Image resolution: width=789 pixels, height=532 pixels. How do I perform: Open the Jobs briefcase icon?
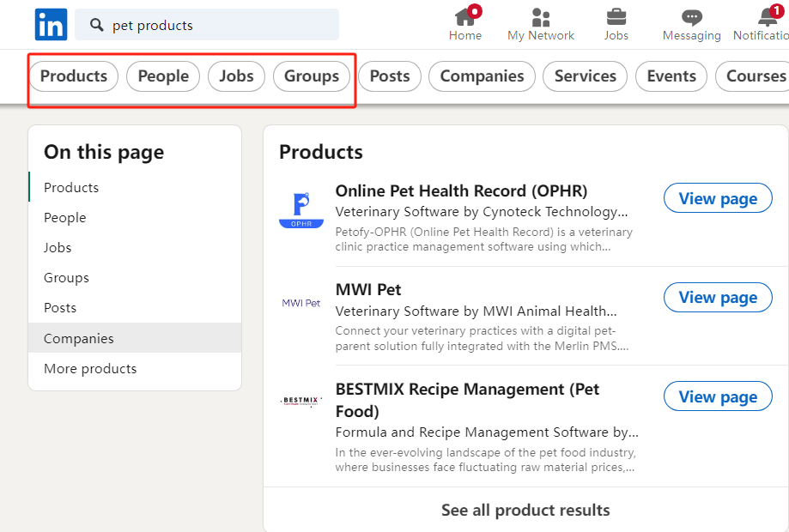[616, 17]
